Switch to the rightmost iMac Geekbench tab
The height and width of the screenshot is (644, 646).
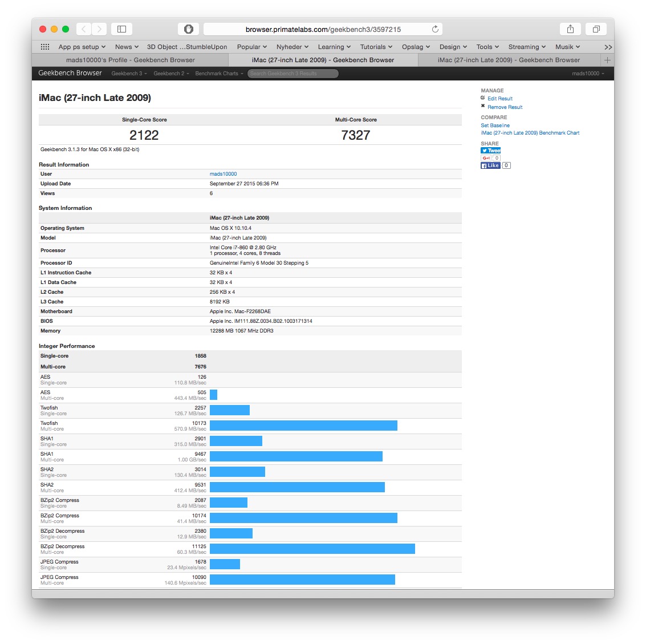coord(509,60)
